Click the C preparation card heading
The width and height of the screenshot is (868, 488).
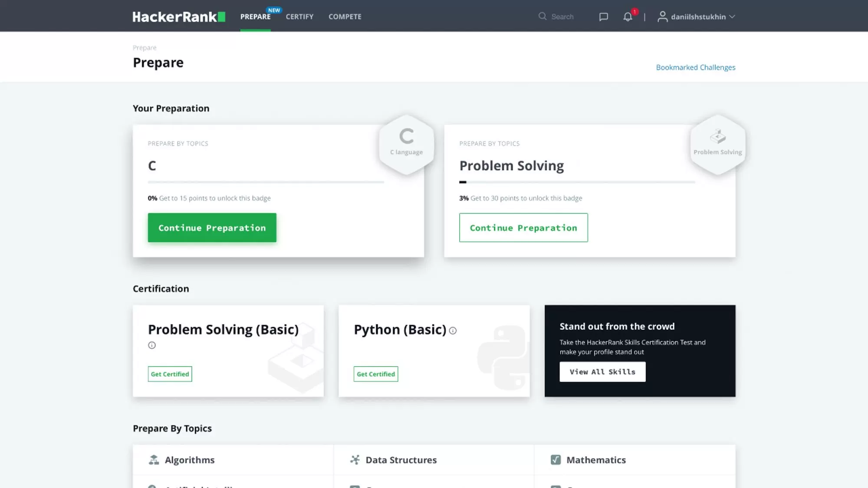pyautogui.click(x=152, y=166)
